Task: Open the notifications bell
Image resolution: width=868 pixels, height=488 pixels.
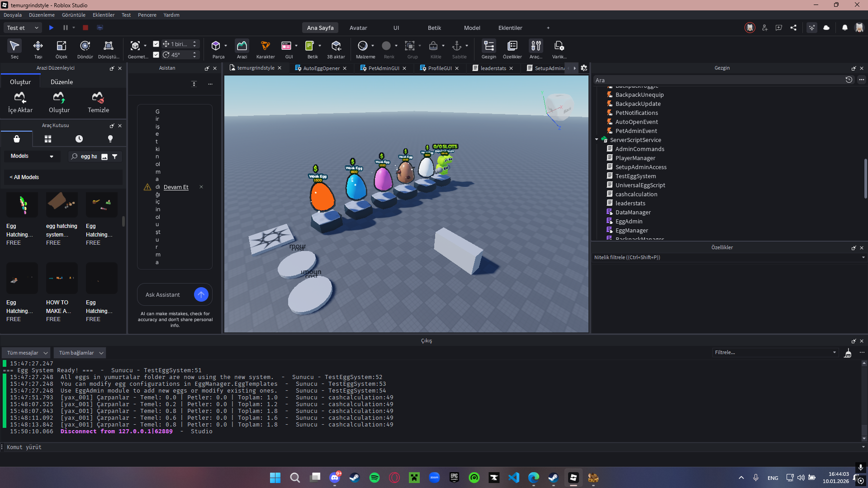Action: pyautogui.click(x=844, y=28)
